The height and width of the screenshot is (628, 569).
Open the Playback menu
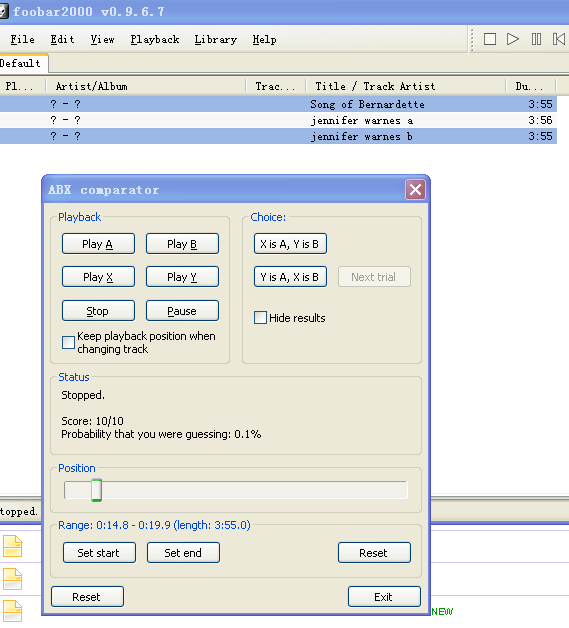point(155,39)
